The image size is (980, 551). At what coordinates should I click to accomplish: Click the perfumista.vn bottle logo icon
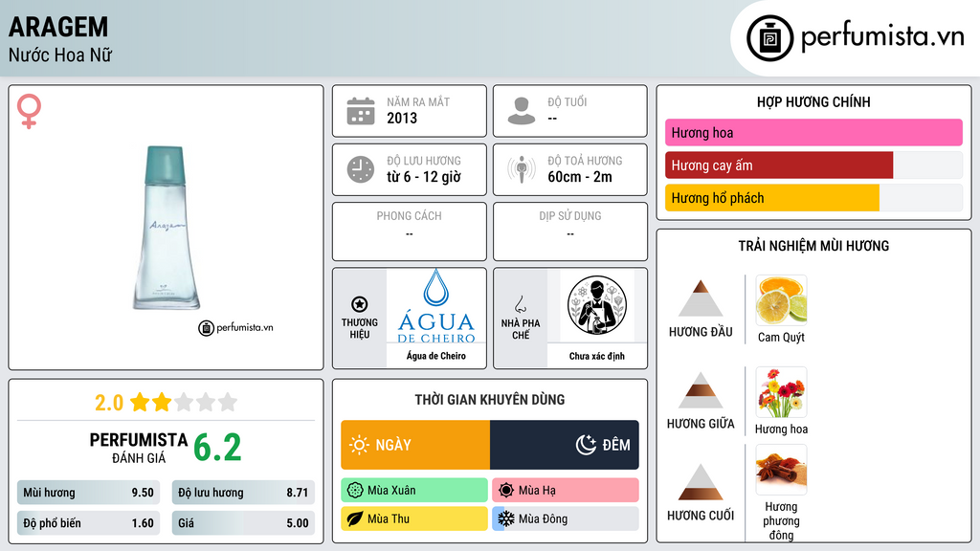[x=769, y=38]
